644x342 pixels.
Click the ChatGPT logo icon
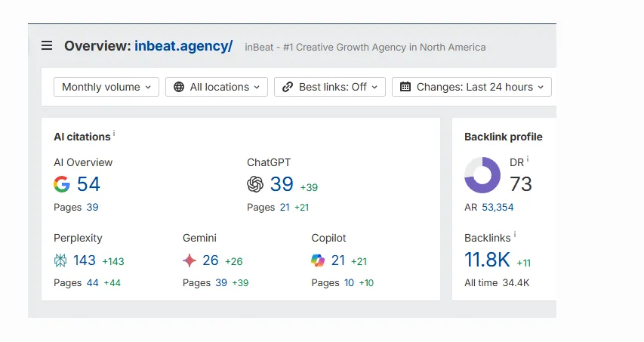click(255, 184)
